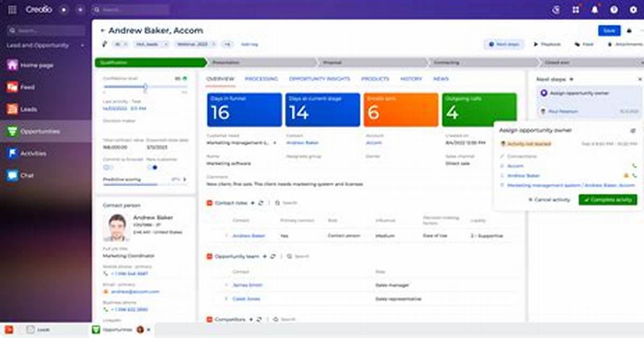This screenshot has height=338, width=644.
Task: Call Andrew Baker using phone icon in activity card
Action: tap(634, 175)
